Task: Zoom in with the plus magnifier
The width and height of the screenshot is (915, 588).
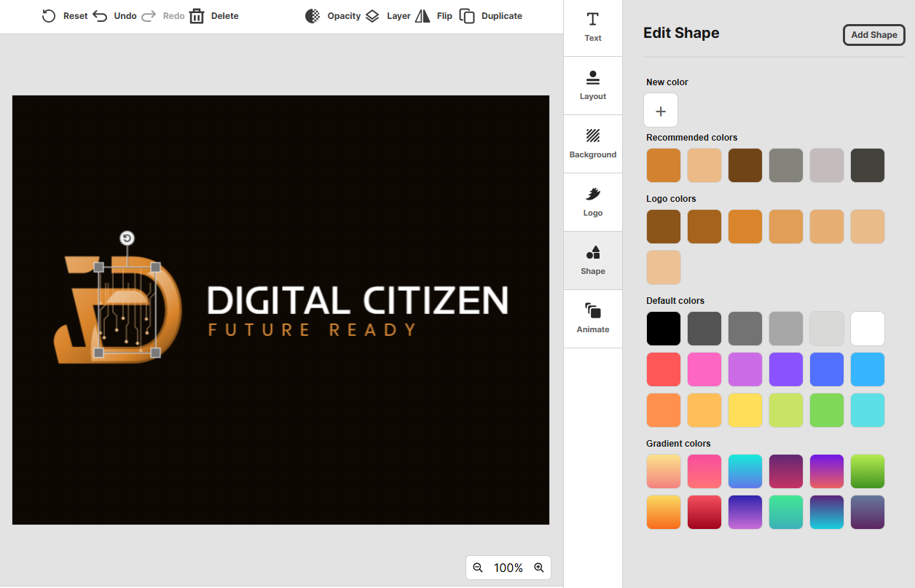Action: pyautogui.click(x=539, y=568)
